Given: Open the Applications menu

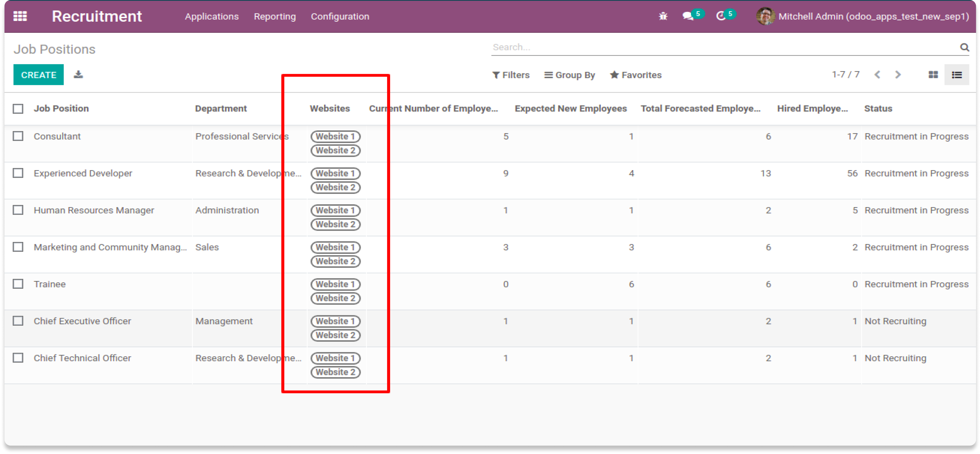Looking at the screenshot, I should click(x=212, y=16).
